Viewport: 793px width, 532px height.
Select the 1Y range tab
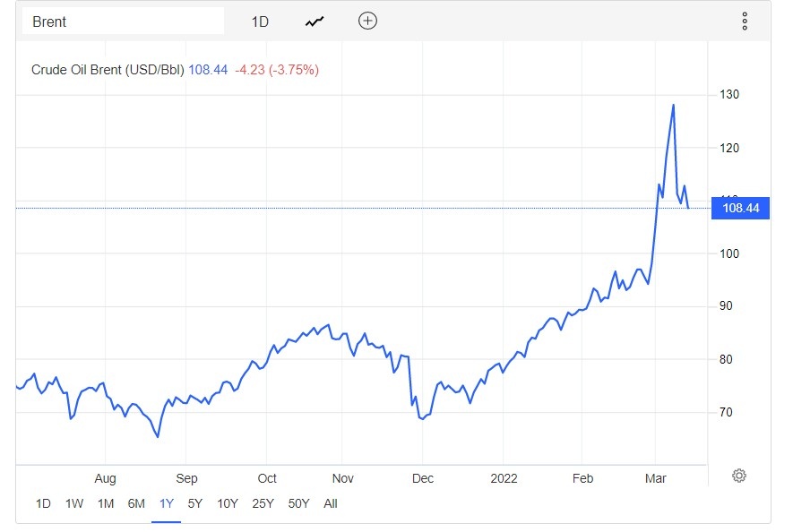(x=166, y=503)
